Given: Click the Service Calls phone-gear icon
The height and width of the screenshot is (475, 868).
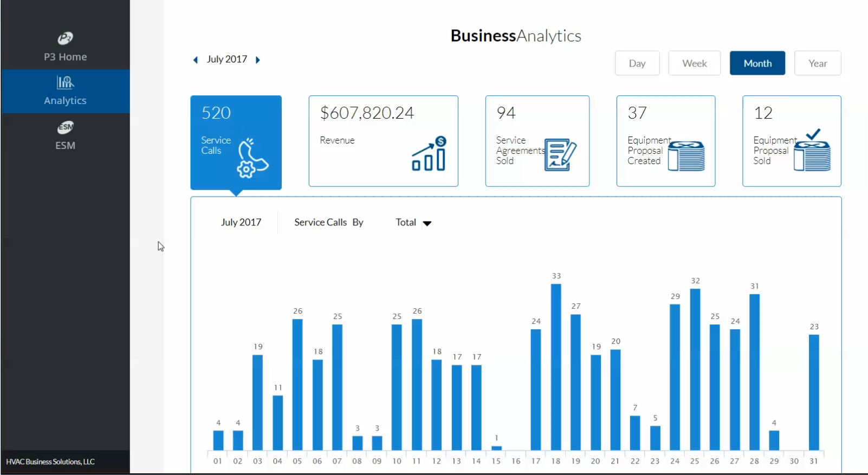Looking at the screenshot, I should 252,158.
